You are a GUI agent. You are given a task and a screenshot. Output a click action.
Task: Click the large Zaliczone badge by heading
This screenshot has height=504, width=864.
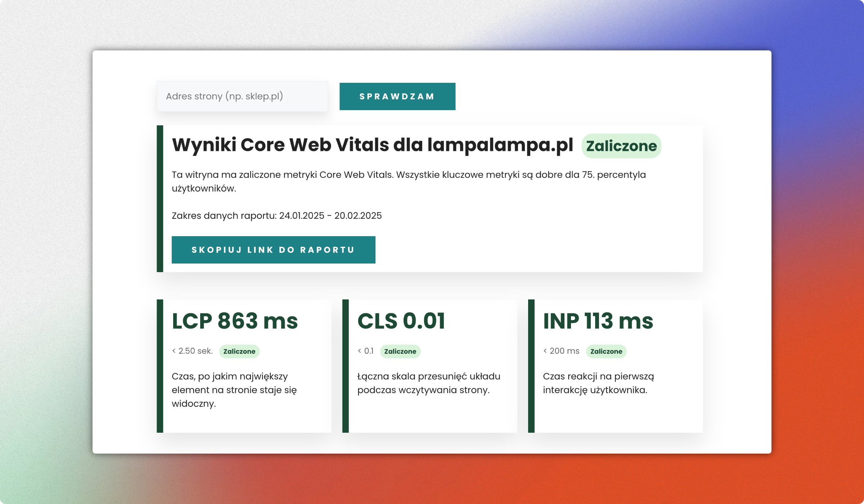pos(621,146)
